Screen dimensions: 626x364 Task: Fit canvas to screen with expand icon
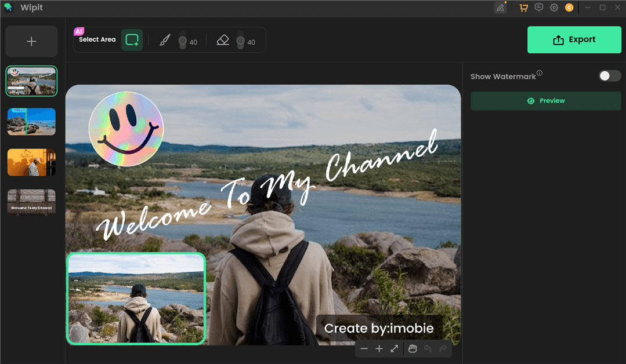(x=394, y=348)
